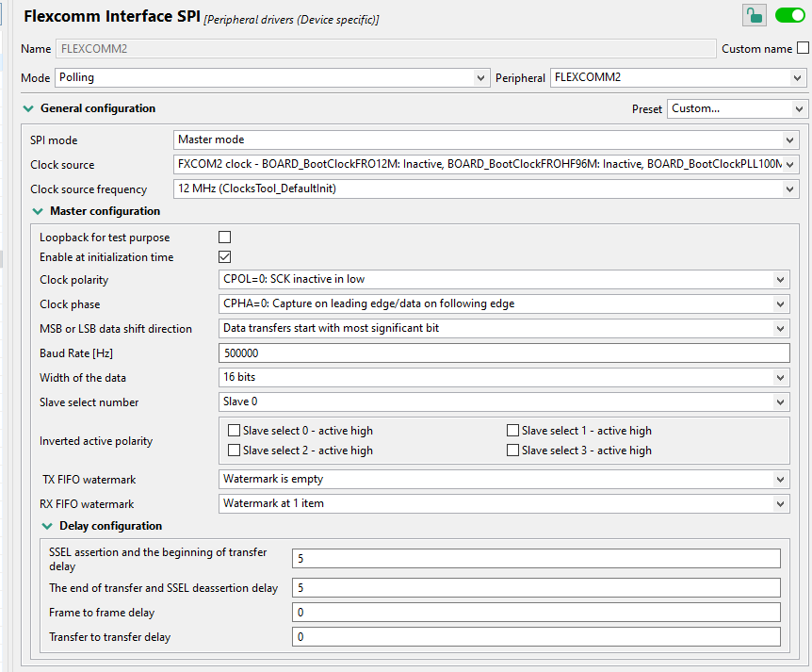This screenshot has height=672, width=812.
Task: Uncheck Enable at initialization time
Action: coord(223,256)
